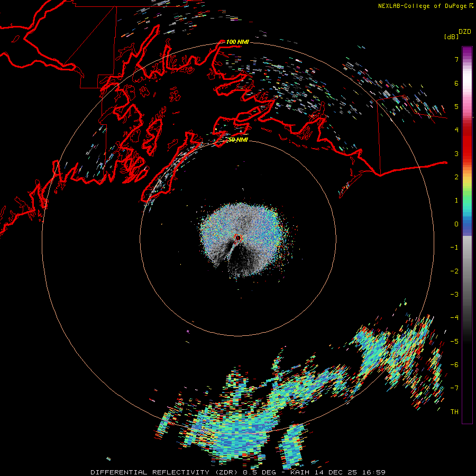Click the "100 NMI" range ring label
This screenshot has width=476, height=476.
click(x=237, y=42)
